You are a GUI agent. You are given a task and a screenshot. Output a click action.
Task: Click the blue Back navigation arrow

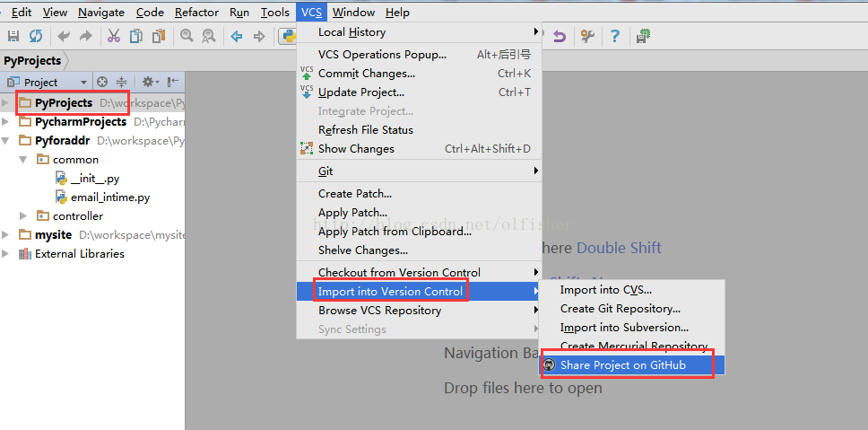(x=237, y=37)
